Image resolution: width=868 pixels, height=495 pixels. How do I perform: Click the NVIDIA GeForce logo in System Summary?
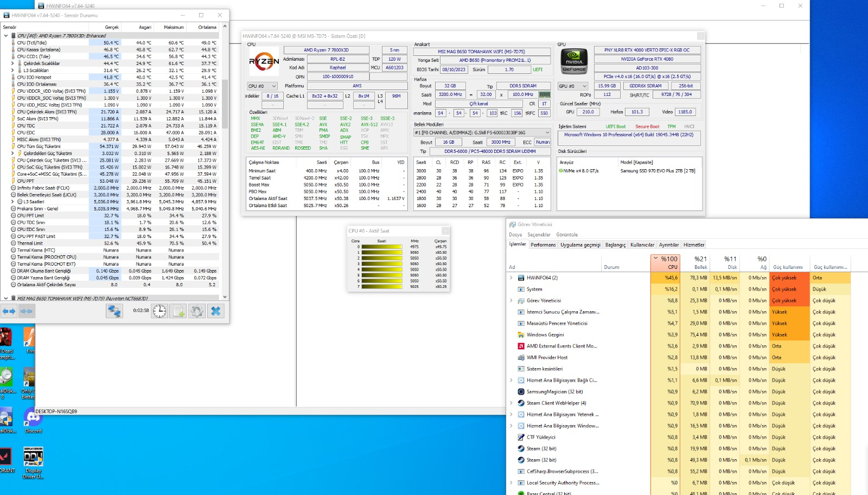574,61
